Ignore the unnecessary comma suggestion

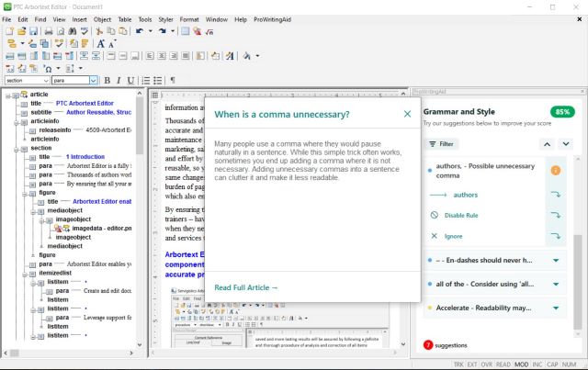point(453,237)
